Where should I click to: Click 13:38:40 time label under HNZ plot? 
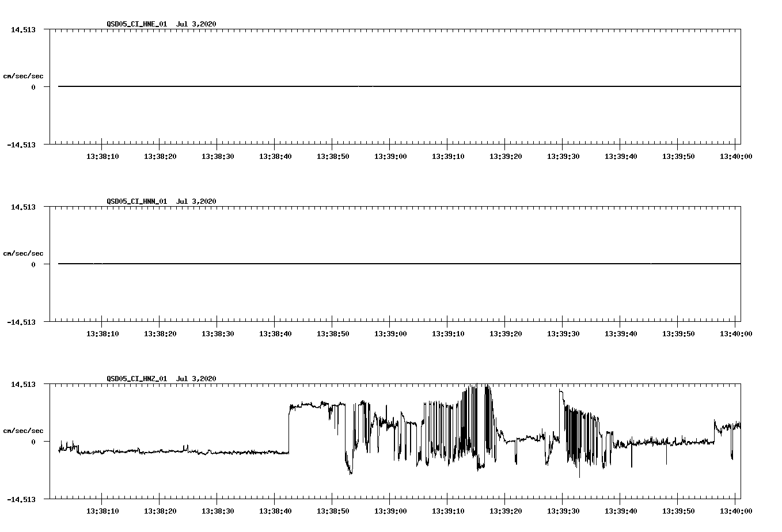click(275, 511)
